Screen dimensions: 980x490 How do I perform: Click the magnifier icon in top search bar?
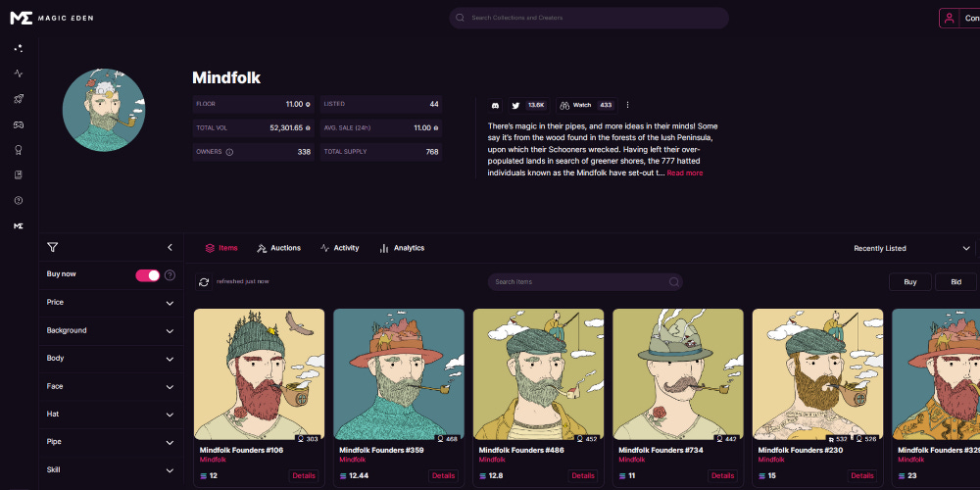[x=460, y=18]
